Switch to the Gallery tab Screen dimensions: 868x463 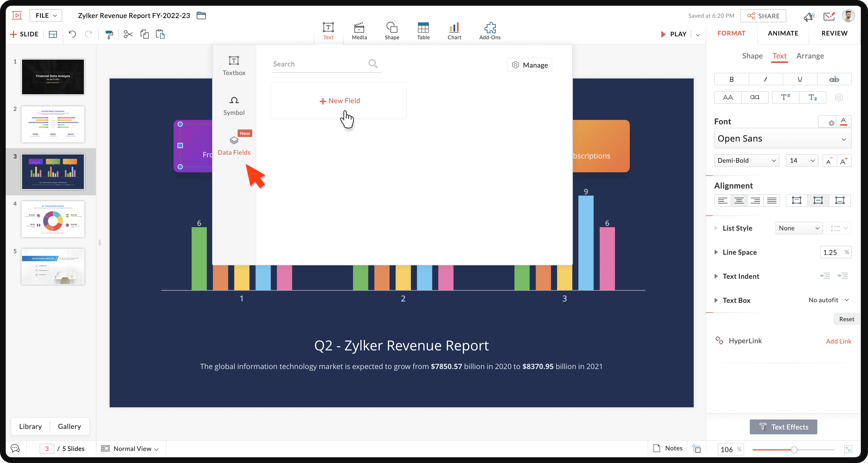coord(69,426)
